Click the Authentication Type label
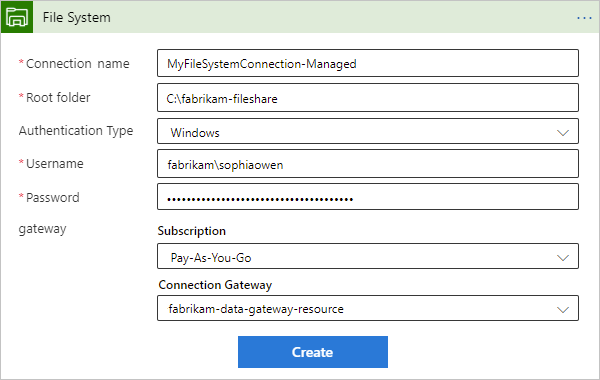This screenshot has height=380, width=600. point(76,131)
